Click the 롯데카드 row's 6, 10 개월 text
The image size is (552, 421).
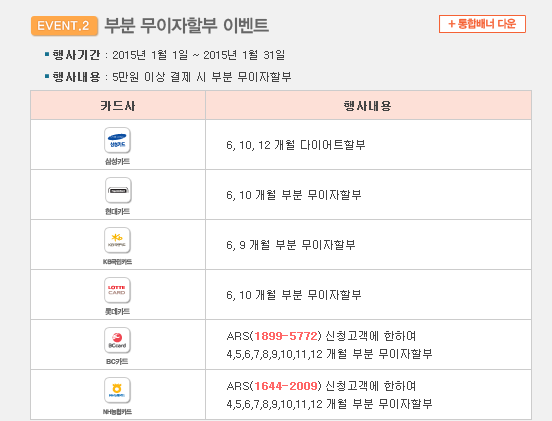pyautogui.click(x=294, y=295)
